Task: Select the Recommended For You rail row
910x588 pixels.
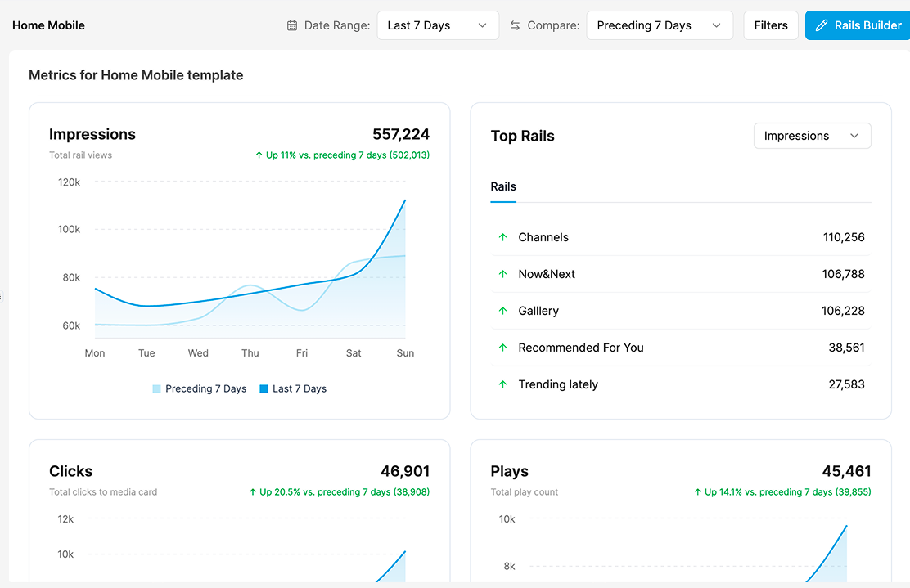Action: [681, 348]
